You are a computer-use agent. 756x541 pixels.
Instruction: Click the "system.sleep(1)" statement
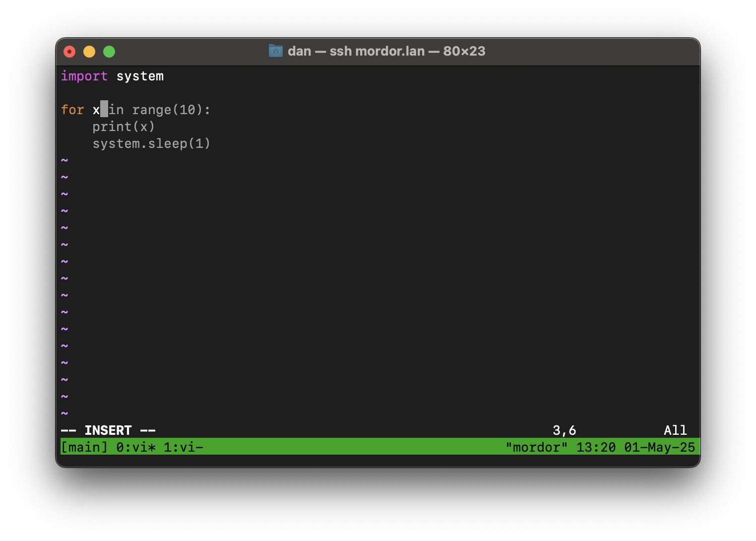(x=151, y=143)
